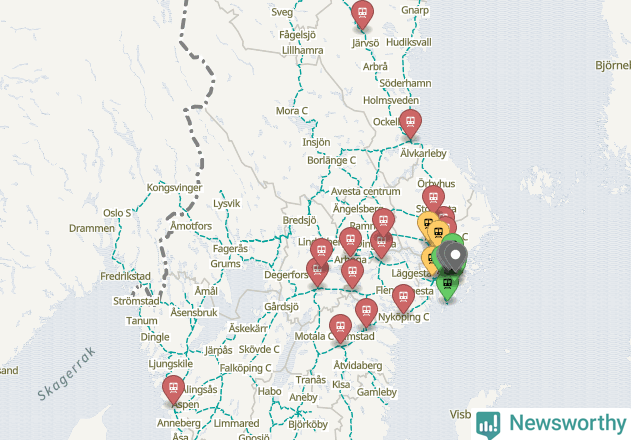Click the red train marker at Järvsö
This screenshot has height=440, width=631.
[362, 13]
